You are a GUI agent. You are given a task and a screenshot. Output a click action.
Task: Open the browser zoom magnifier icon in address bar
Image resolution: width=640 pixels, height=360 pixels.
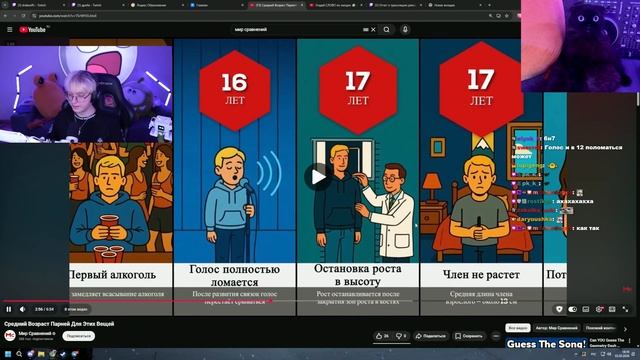click(490, 16)
